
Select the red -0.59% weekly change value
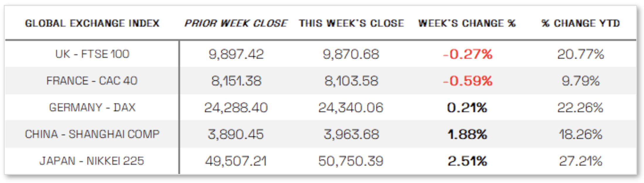(x=468, y=81)
